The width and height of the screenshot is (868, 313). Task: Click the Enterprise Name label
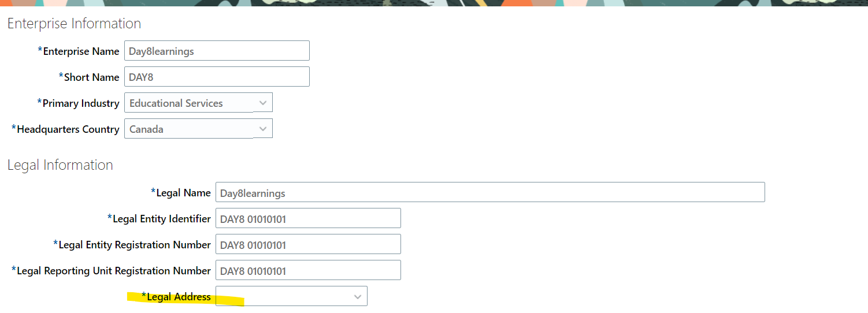point(81,51)
